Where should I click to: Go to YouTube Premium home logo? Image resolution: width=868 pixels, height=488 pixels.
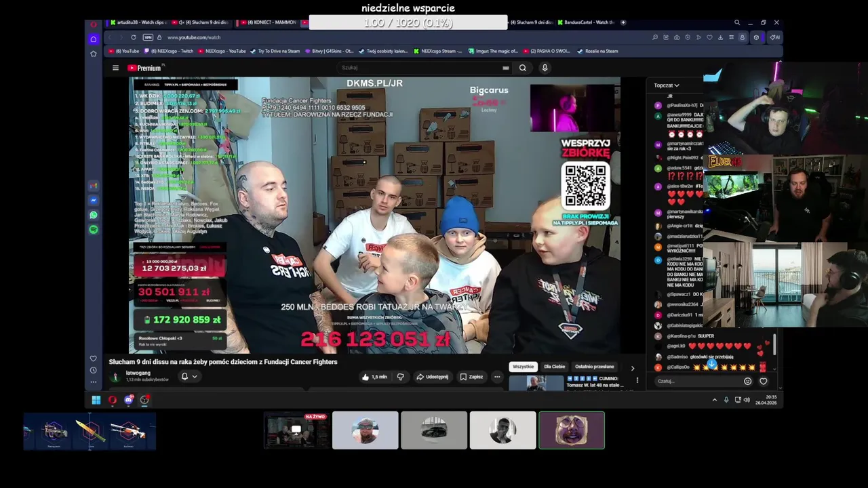pos(145,68)
